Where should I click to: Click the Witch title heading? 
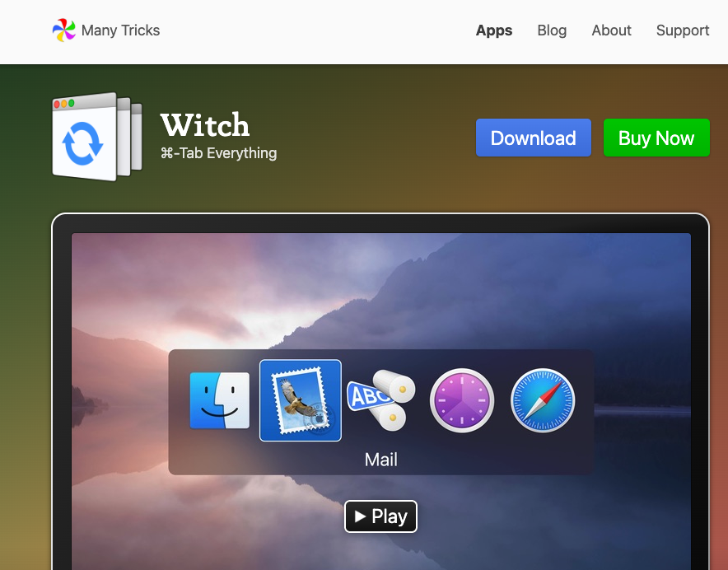205,125
